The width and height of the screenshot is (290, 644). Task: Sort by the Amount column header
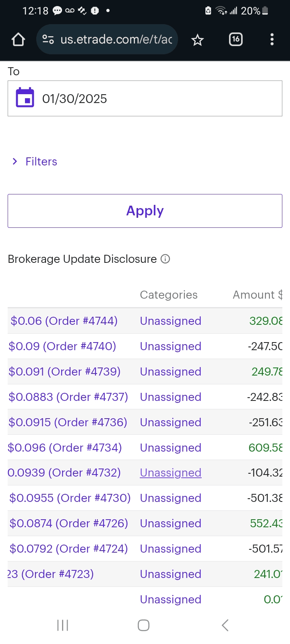[x=257, y=295]
